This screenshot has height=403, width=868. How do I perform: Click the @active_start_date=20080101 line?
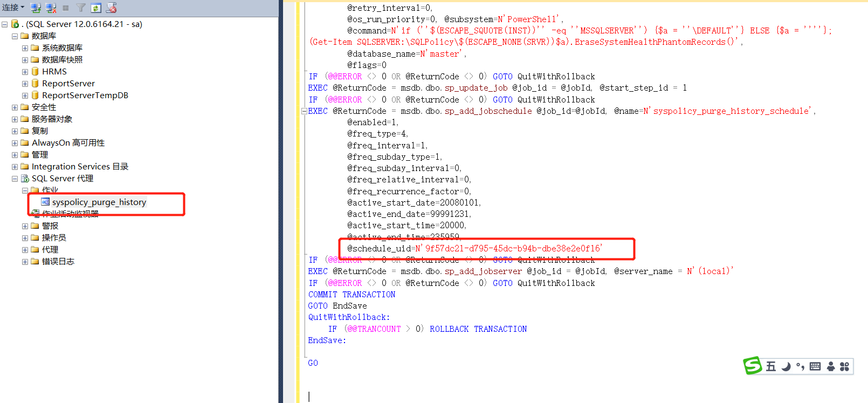point(414,203)
